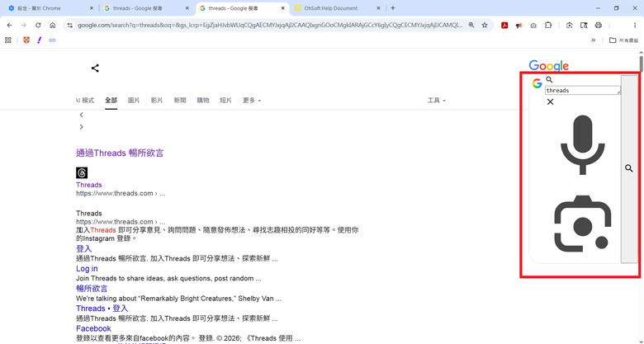
Task: Select the 全部 results tab
Action: pos(111,101)
